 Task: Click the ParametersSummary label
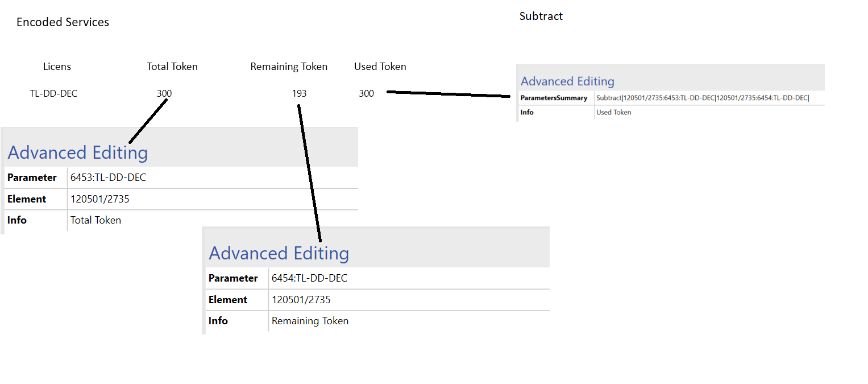(x=554, y=98)
